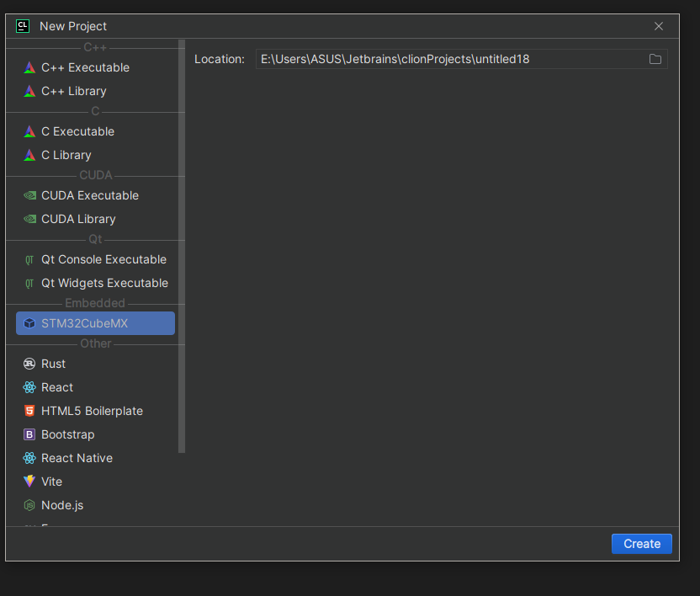Click the React Native atom icon

coord(29,458)
